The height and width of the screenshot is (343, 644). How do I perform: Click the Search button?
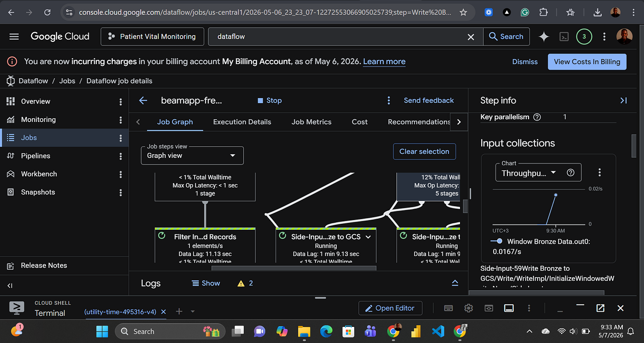[x=506, y=36]
